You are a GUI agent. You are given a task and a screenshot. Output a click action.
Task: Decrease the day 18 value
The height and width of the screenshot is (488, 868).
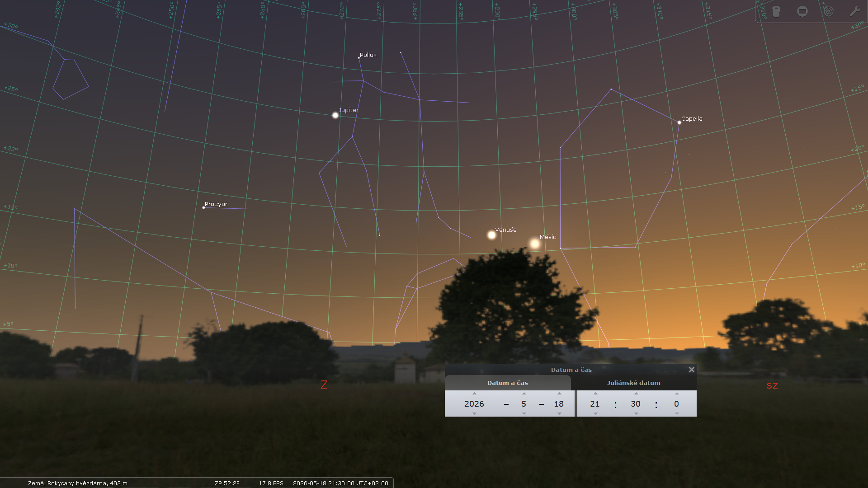(x=559, y=413)
